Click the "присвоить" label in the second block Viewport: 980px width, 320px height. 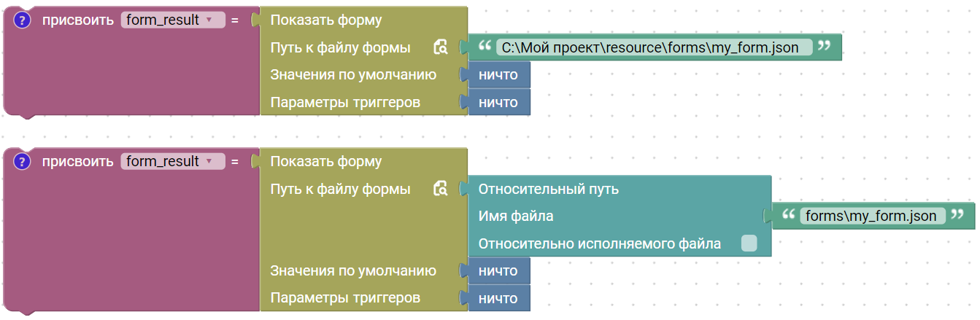(x=77, y=162)
